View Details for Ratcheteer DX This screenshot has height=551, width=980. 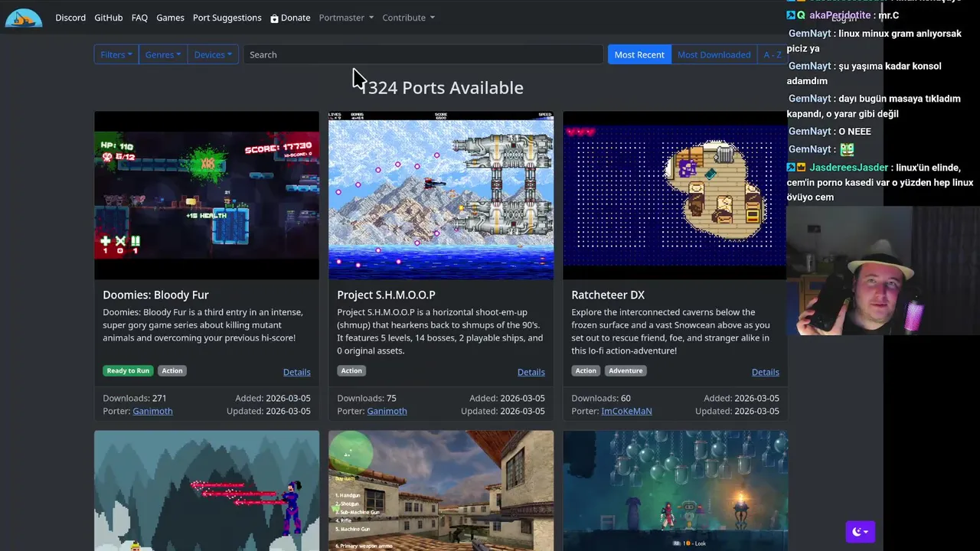click(765, 372)
